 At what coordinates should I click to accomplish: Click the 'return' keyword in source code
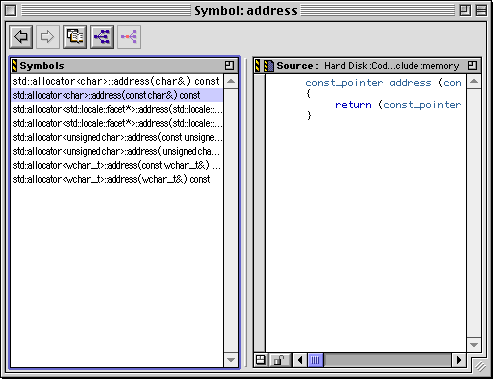[353, 105]
